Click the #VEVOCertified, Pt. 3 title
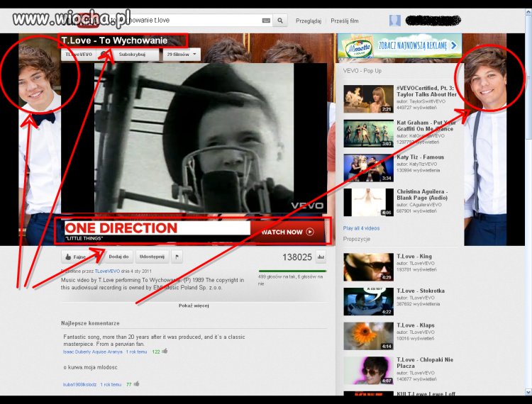532x404 pixels. point(426,91)
